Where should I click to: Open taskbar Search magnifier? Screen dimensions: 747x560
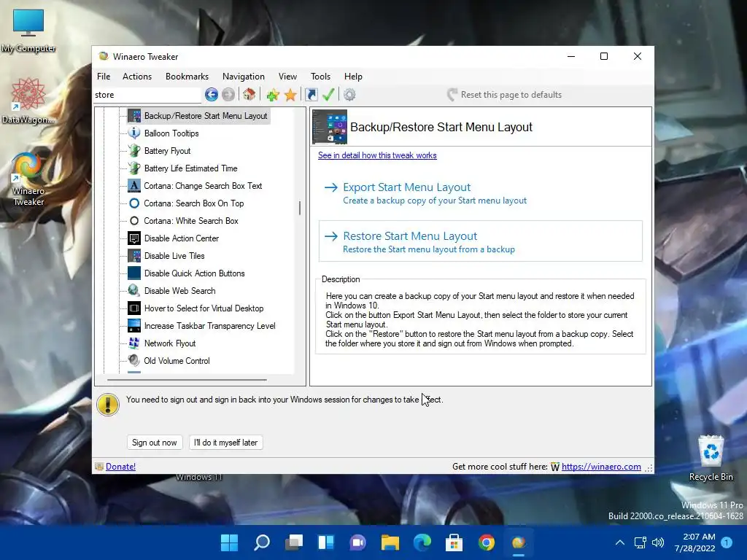(x=262, y=542)
